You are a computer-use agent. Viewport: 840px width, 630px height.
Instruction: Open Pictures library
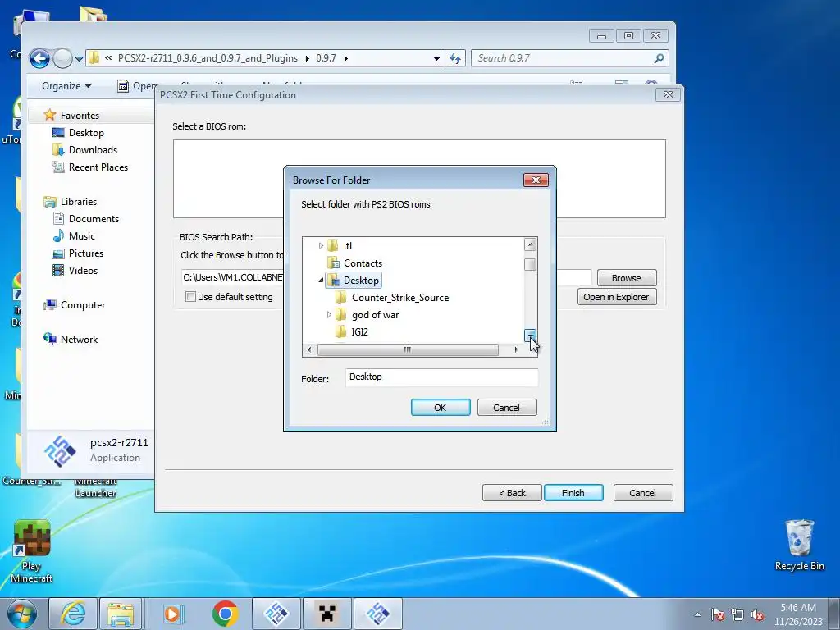(x=85, y=253)
